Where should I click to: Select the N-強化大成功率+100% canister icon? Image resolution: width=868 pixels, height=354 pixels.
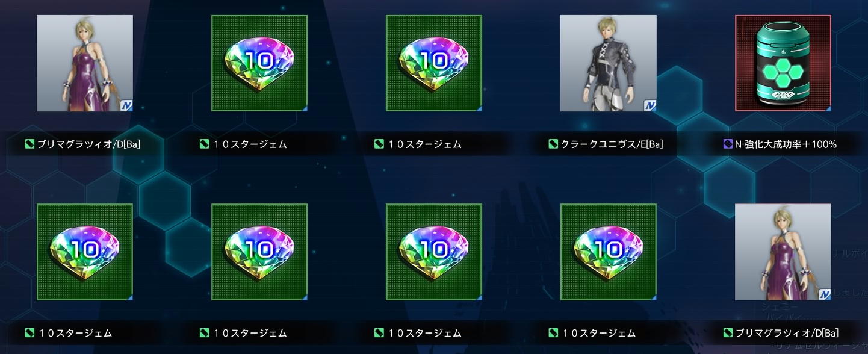coord(783,63)
